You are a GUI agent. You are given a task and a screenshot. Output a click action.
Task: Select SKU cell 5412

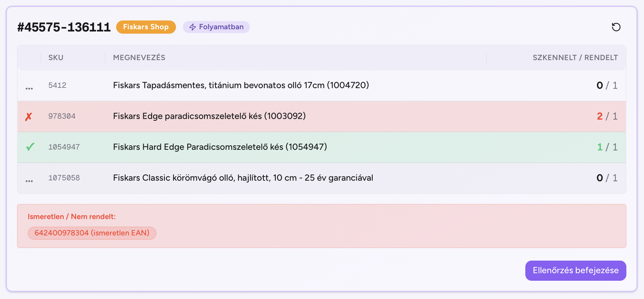point(57,85)
